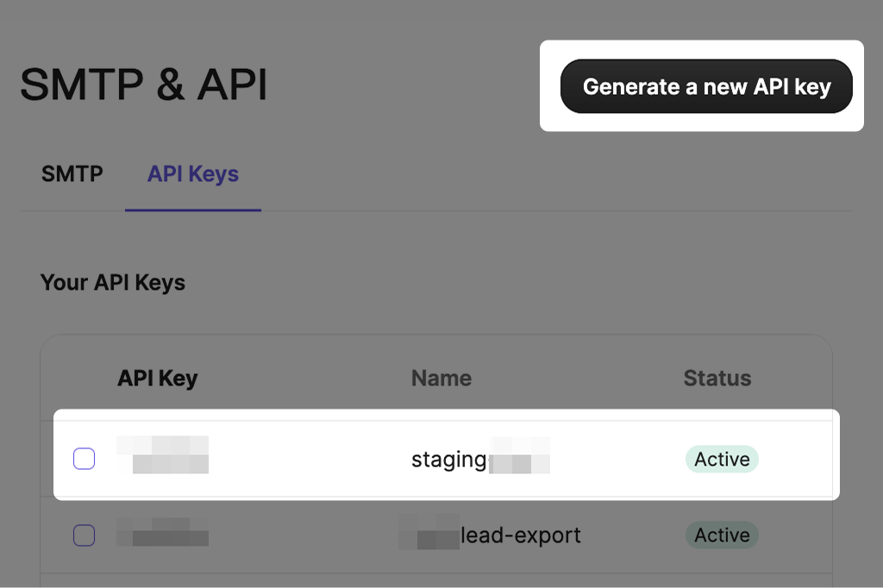This screenshot has width=883, height=588.
Task: Click the Active badge in staging row
Action: click(722, 460)
